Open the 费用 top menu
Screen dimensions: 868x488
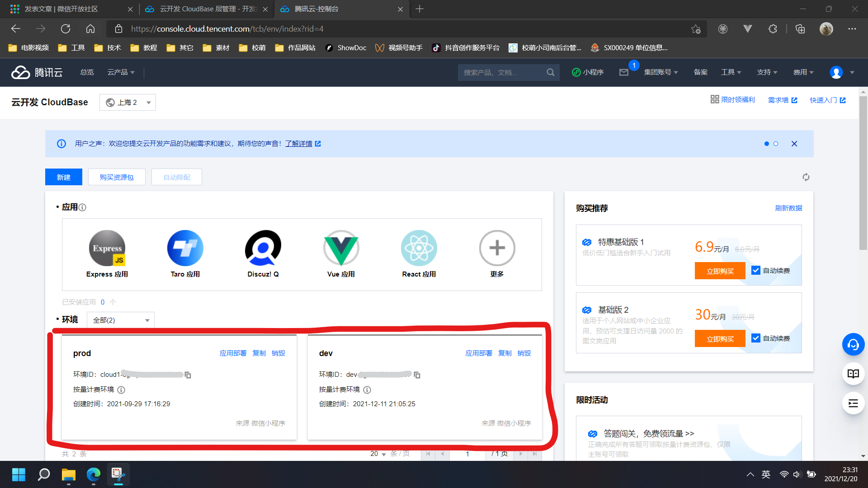(803, 72)
